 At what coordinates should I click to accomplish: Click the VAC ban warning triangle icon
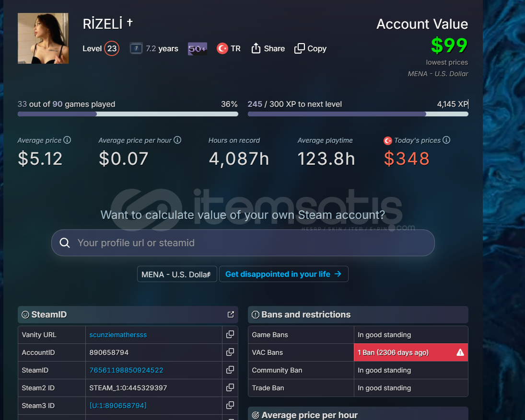click(460, 352)
